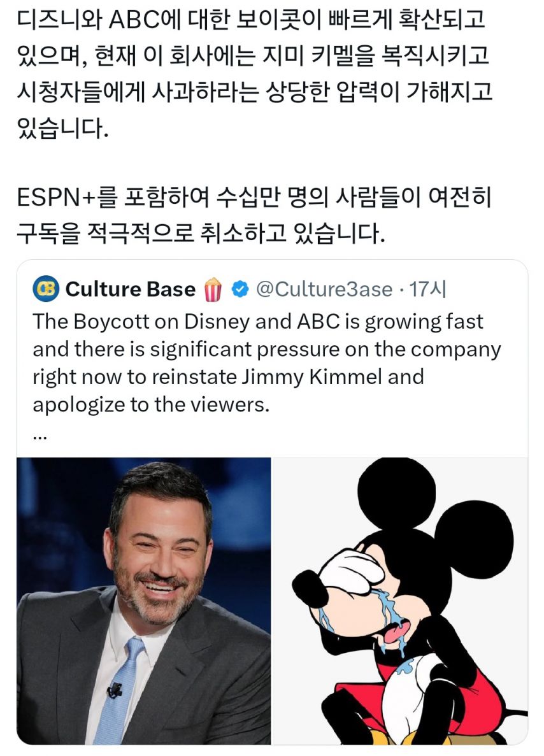This screenshot has width=544, height=756.
Task: Click Mickey's gloved hand covering his eyes
Action: point(351,570)
